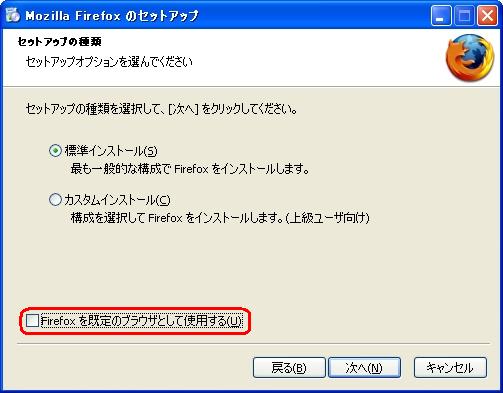
Task: Close the Mozilla Firefox setup dialog
Action: tap(487, 16)
